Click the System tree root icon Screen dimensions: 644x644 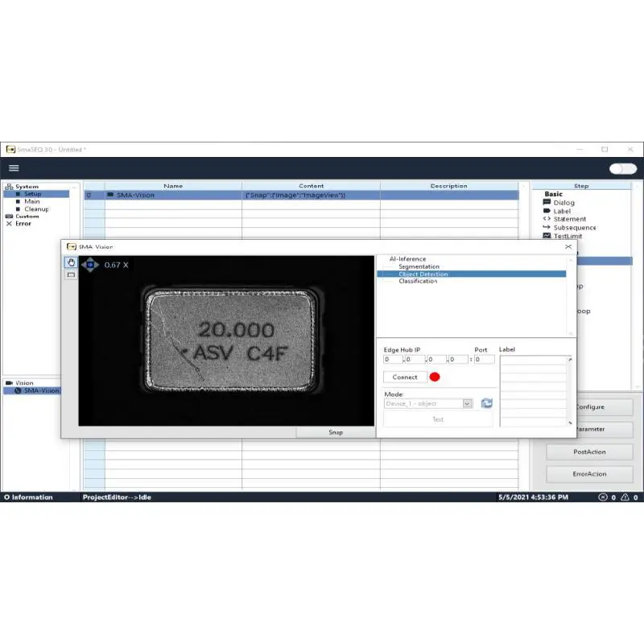9,187
